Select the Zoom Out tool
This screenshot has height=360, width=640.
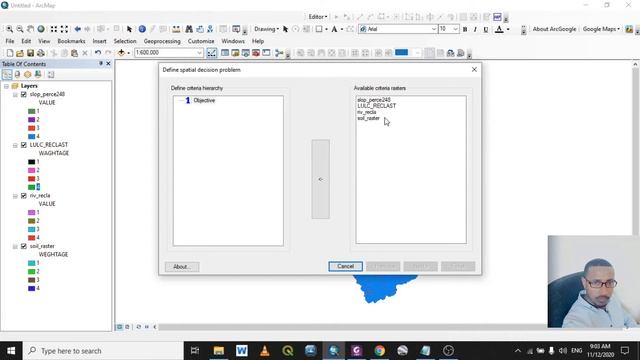[20, 29]
